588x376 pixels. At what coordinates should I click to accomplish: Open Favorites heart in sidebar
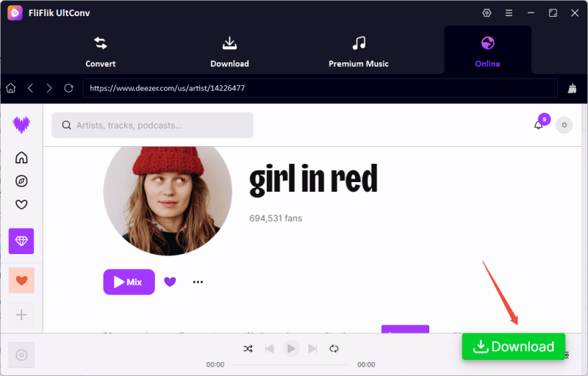[21, 205]
